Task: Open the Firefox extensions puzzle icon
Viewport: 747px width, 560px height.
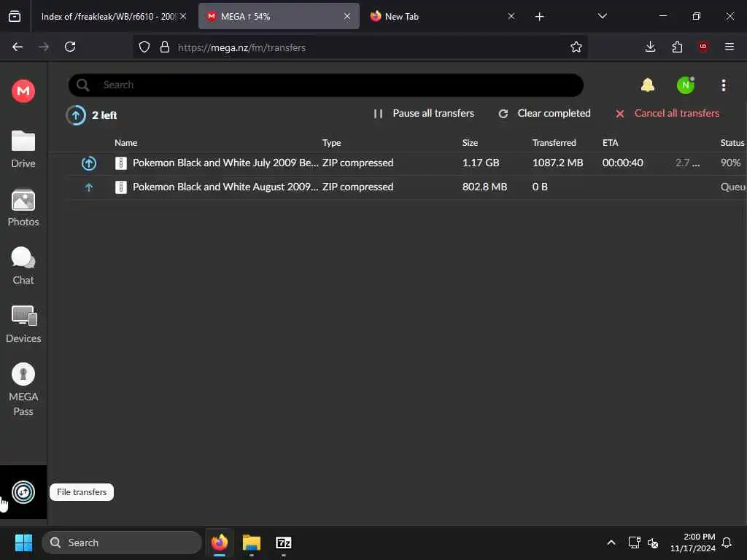Action: pyautogui.click(x=677, y=47)
